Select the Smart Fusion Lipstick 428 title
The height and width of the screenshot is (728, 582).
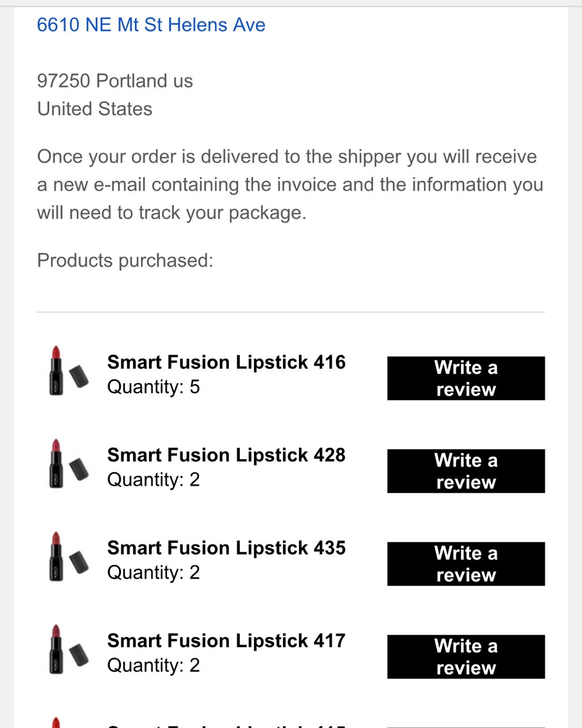[x=226, y=455]
